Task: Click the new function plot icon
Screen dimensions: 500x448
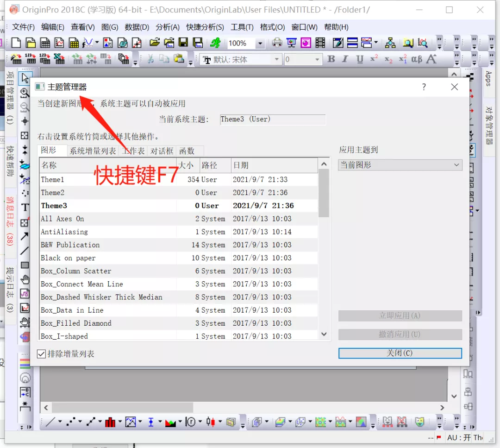Action: pyautogui.click(x=87, y=43)
